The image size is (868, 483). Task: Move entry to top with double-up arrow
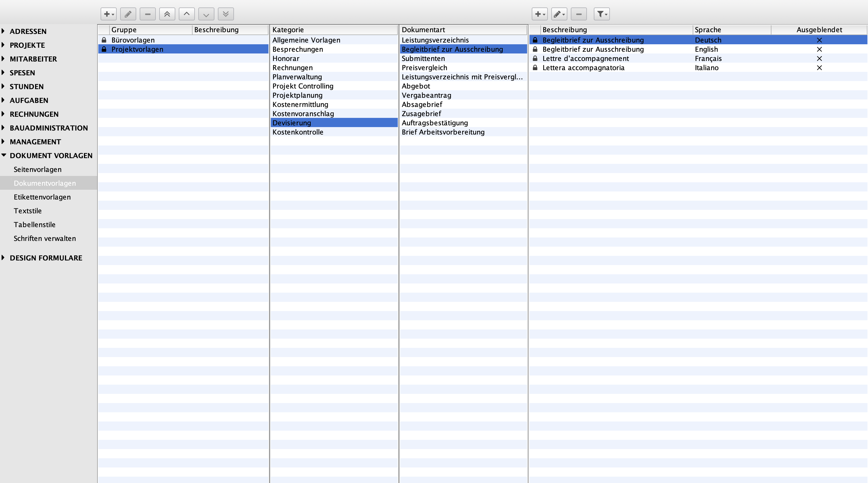tap(167, 14)
